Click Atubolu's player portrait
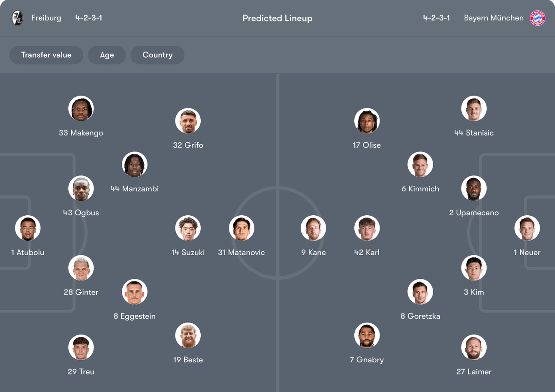Image resolution: width=555 pixels, height=392 pixels. [x=28, y=228]
